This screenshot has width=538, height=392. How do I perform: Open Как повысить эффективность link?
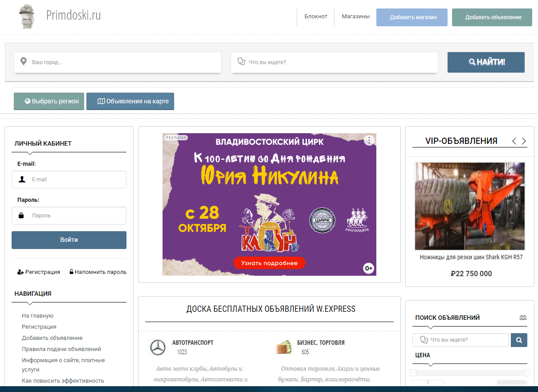point(63,381)
